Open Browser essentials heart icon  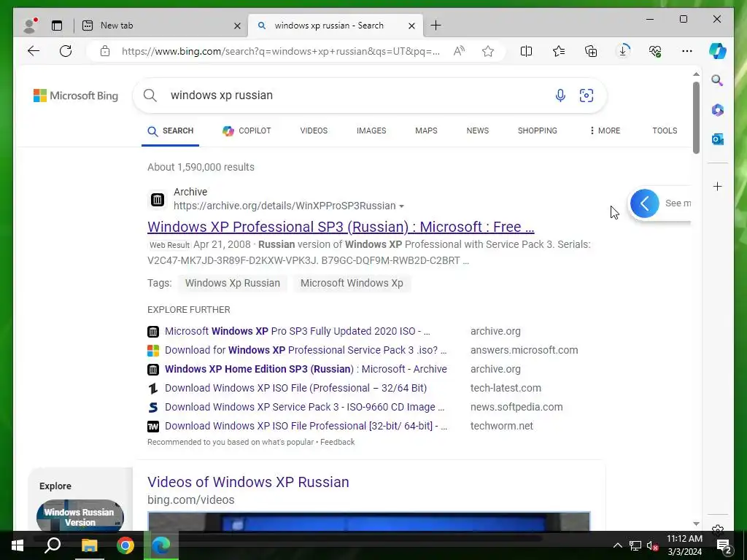click(x=655, y=51)
